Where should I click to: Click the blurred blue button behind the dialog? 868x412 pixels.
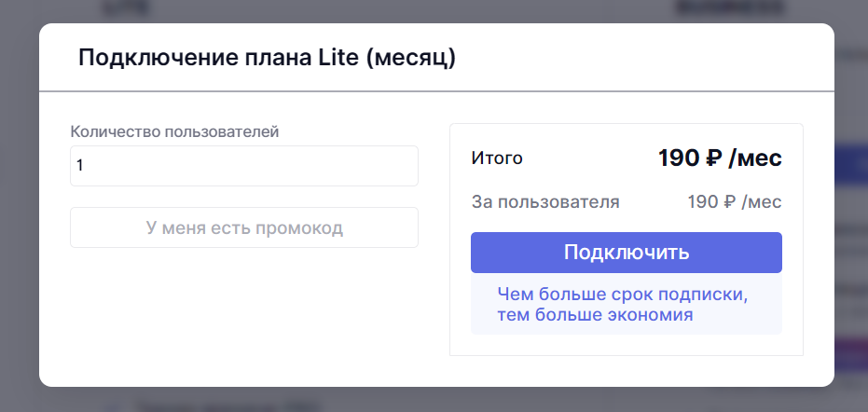pos(850,161)
